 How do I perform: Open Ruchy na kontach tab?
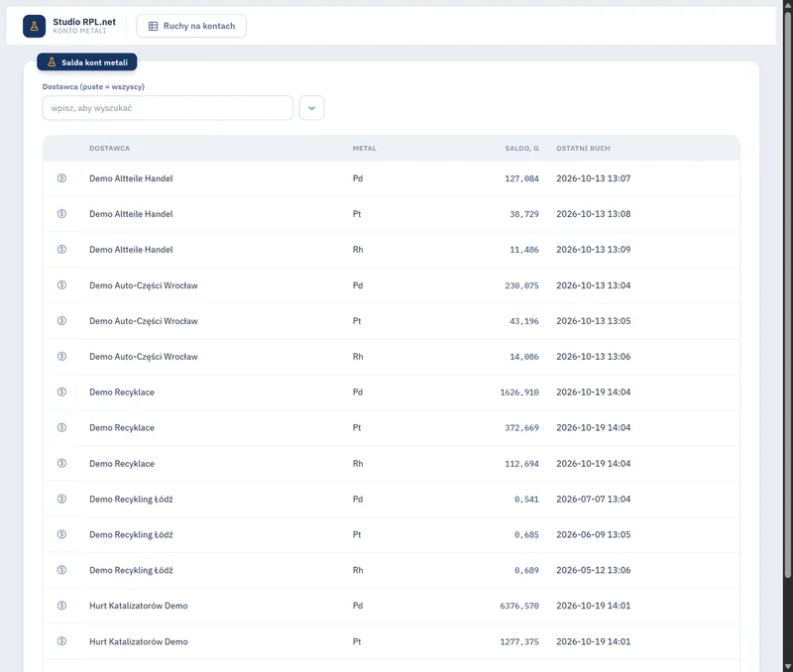coord(191,26)
